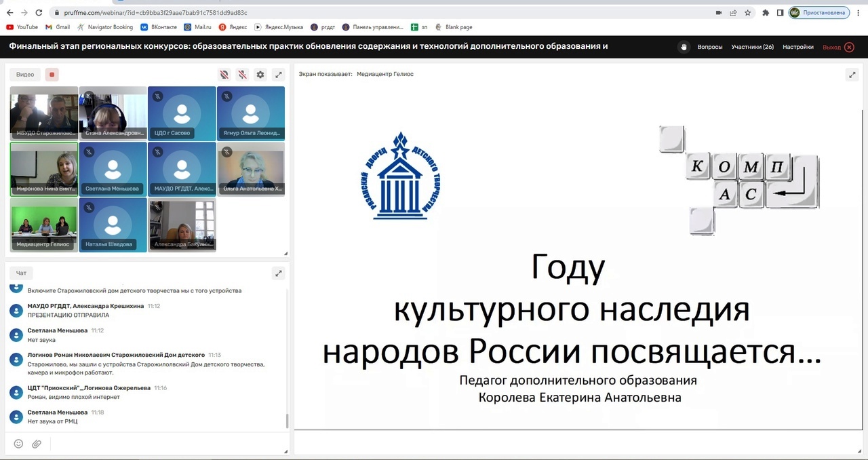Click the chat message input field
The width and height of the screenshot is (868, 460).
coord(163,444)
